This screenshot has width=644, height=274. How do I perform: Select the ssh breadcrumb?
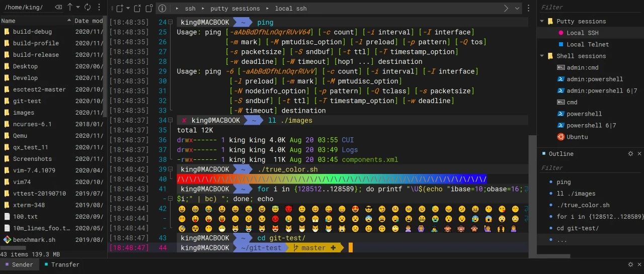coord(190,9)
